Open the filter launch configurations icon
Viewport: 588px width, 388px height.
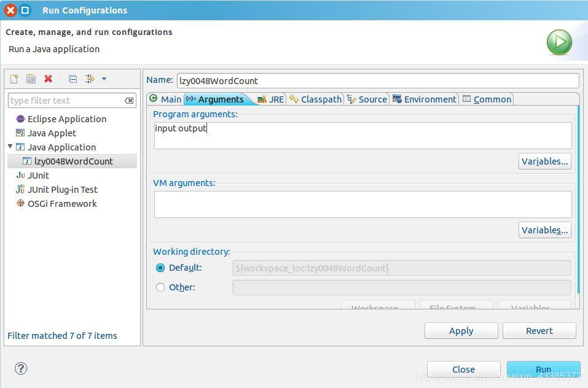point(89,79)
